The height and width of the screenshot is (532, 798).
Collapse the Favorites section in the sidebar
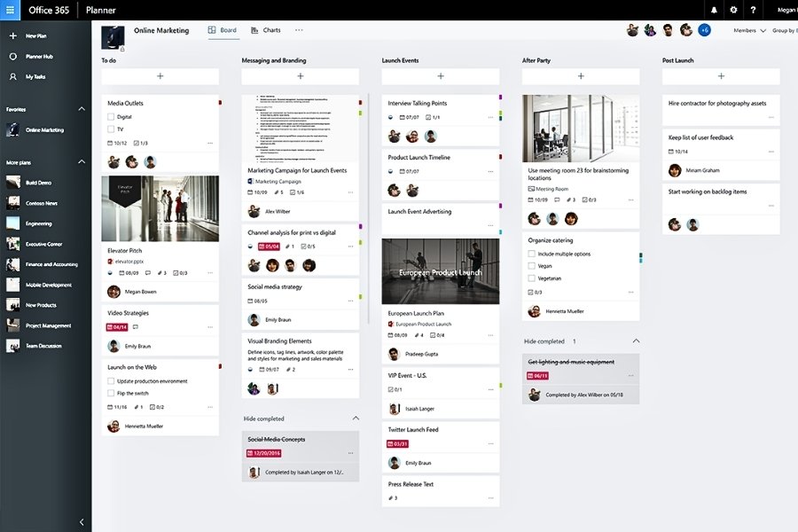click(82, 108)
